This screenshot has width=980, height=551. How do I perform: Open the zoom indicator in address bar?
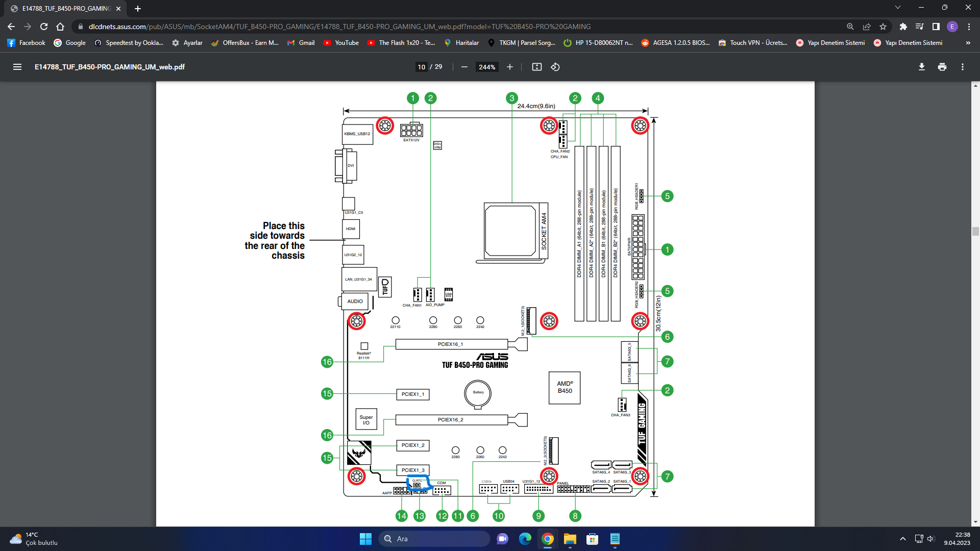point(850,27)
